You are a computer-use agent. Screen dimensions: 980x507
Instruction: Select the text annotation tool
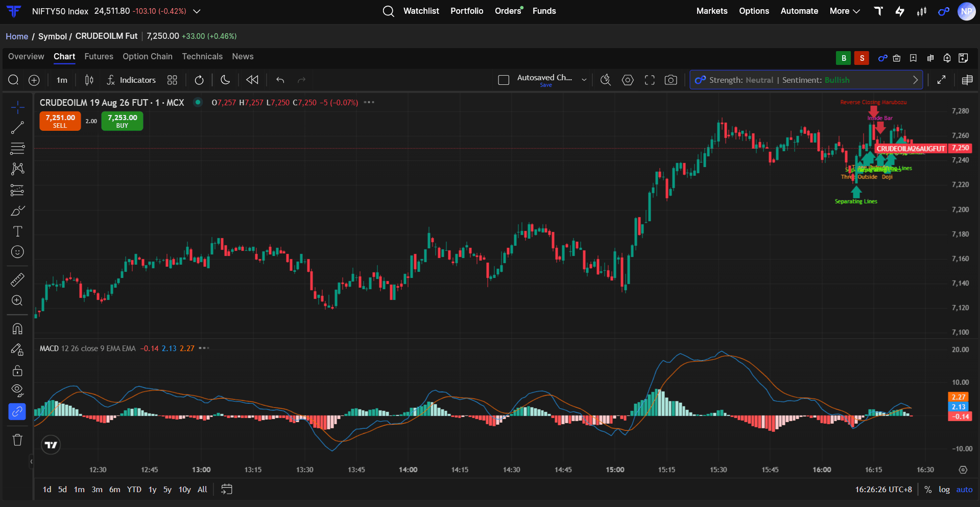click(x=17, y=232)
